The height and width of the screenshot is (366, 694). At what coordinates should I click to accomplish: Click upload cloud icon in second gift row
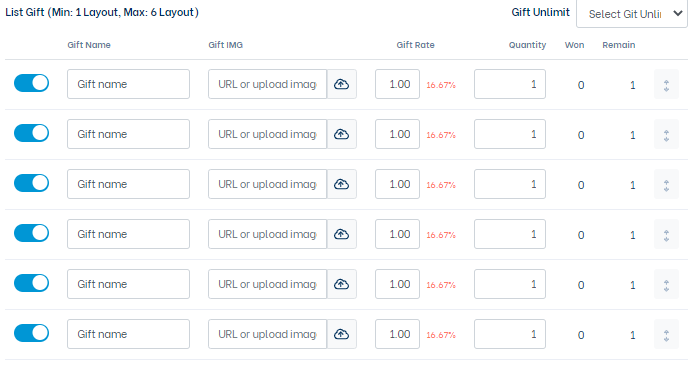(341, 134)
